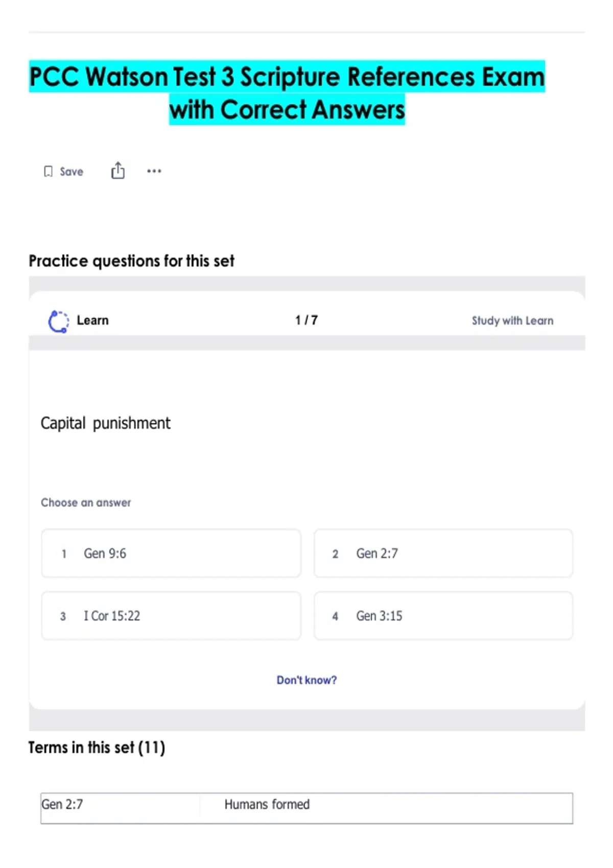
Task: Click the "Choose an answer" prompt
Action: (86, 502)
